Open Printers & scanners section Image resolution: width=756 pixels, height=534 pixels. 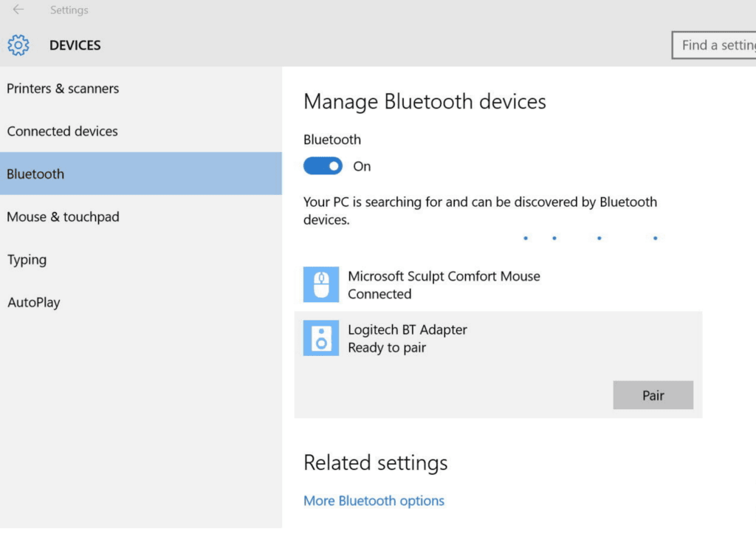63,89
